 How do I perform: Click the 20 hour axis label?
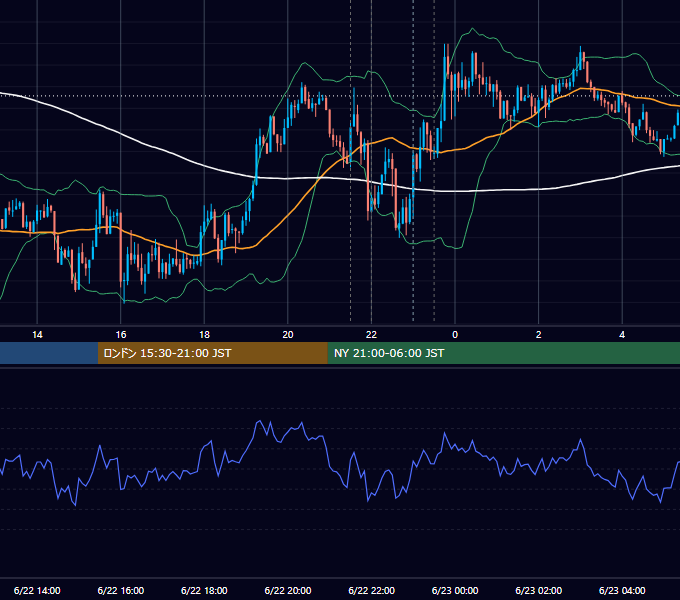click(288, 335)
